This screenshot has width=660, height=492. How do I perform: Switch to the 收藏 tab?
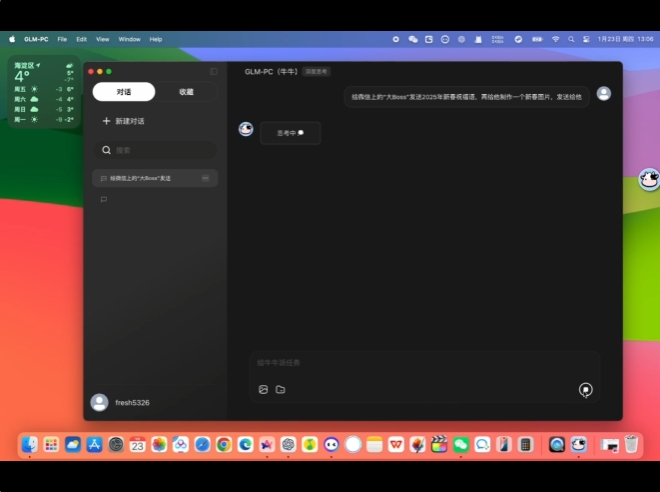coord(186,92)
